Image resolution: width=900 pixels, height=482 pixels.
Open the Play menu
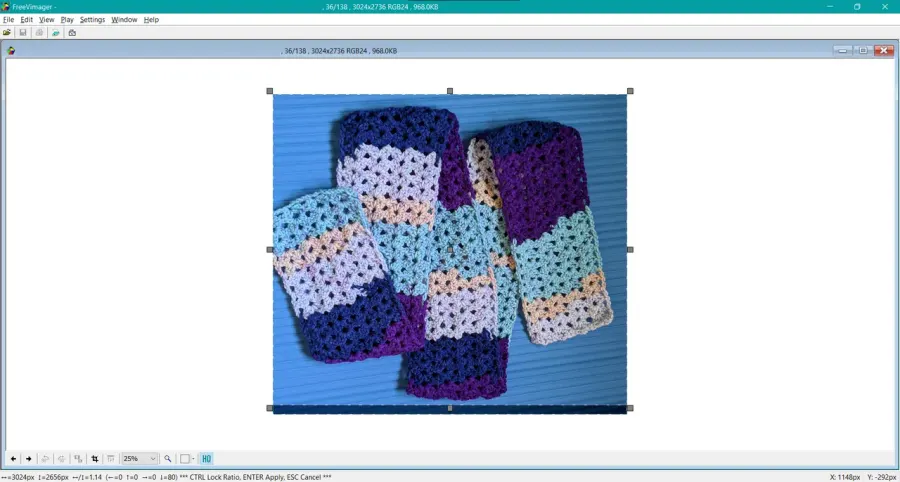pyautogui.click(x=67, y=20)
